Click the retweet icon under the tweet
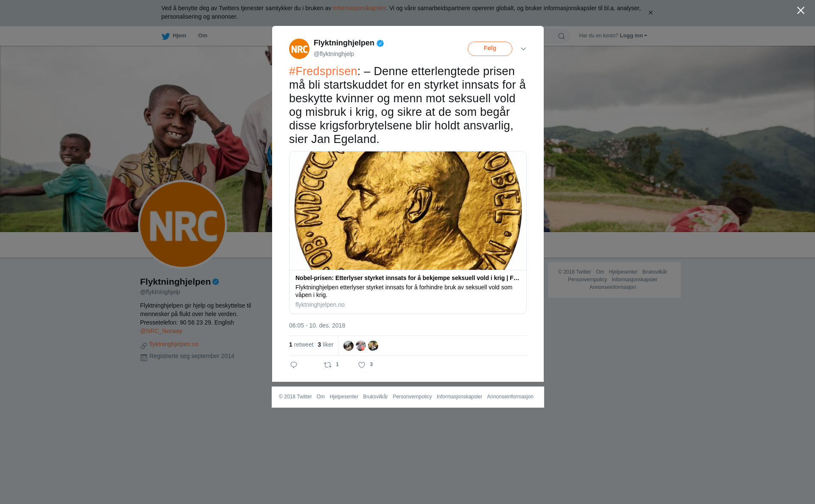Screen dimensions: 815x504 (x=328, y=365)
